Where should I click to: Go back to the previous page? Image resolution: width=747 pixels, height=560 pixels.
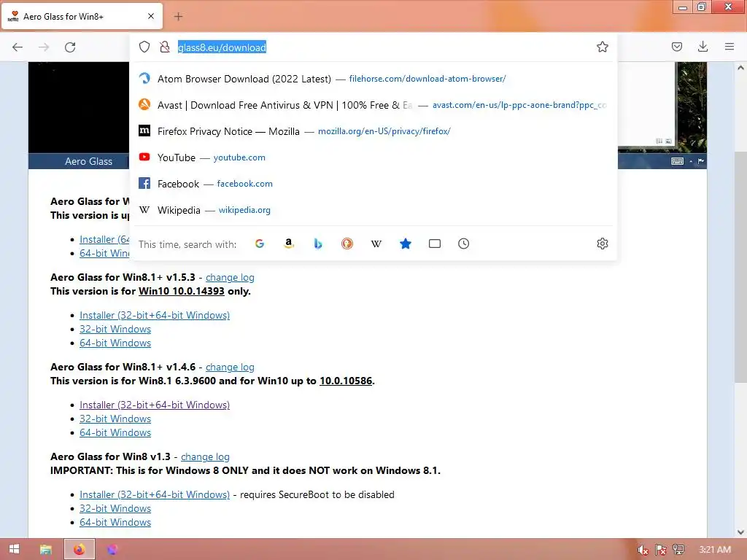(18, 47)
